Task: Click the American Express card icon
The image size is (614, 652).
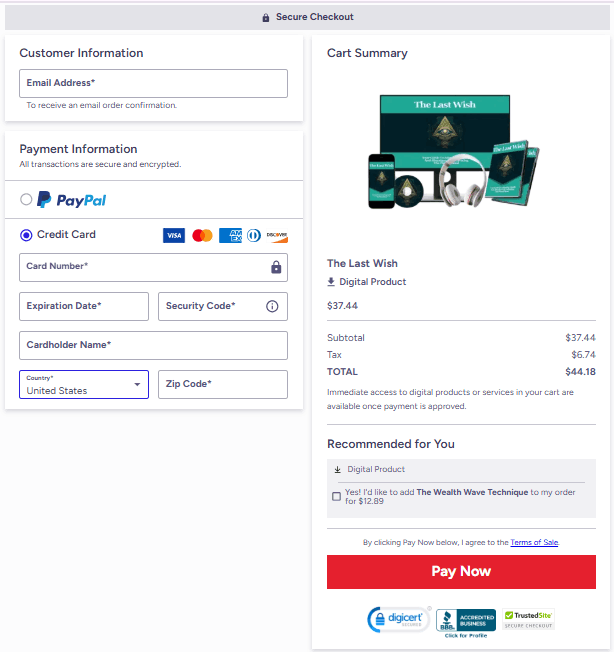Action: point(230,236)
